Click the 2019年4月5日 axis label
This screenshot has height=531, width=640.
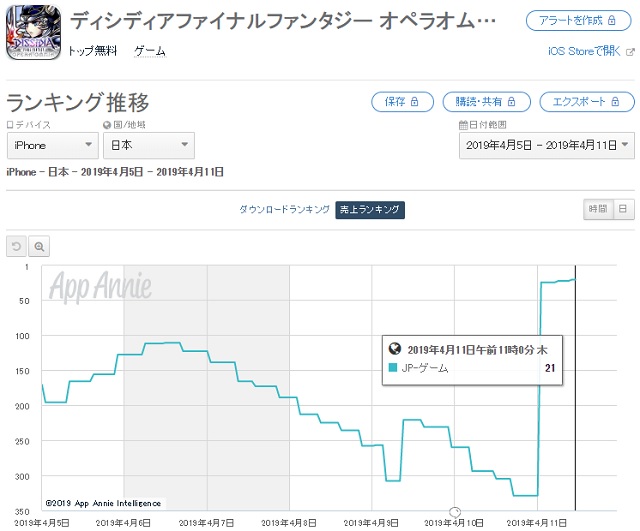pos(42,523)
